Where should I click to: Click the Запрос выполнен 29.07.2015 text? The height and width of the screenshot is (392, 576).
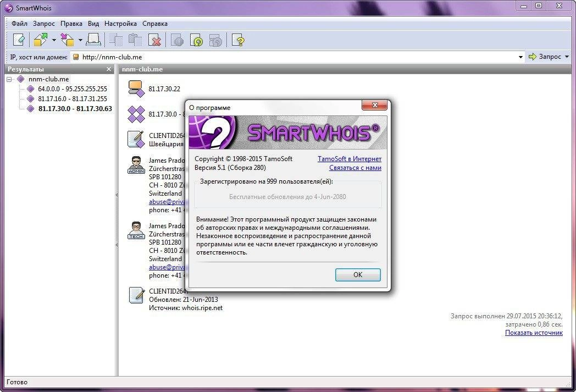pos(506,316)
